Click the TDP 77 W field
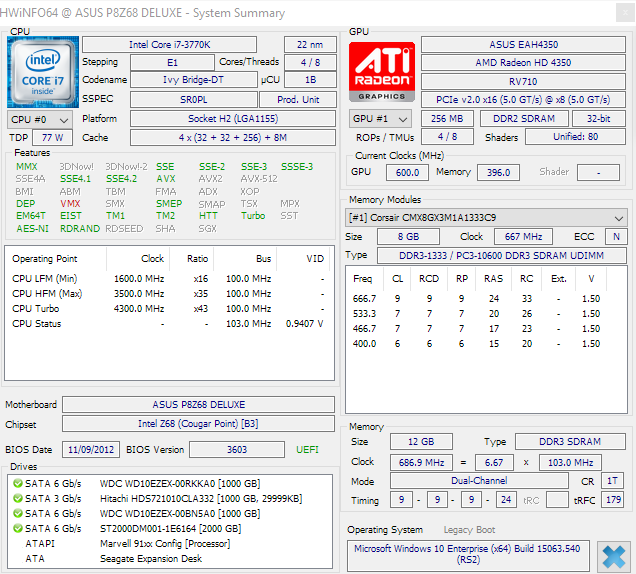The height and width of the screenshot is (574, 636). (53, 138)
